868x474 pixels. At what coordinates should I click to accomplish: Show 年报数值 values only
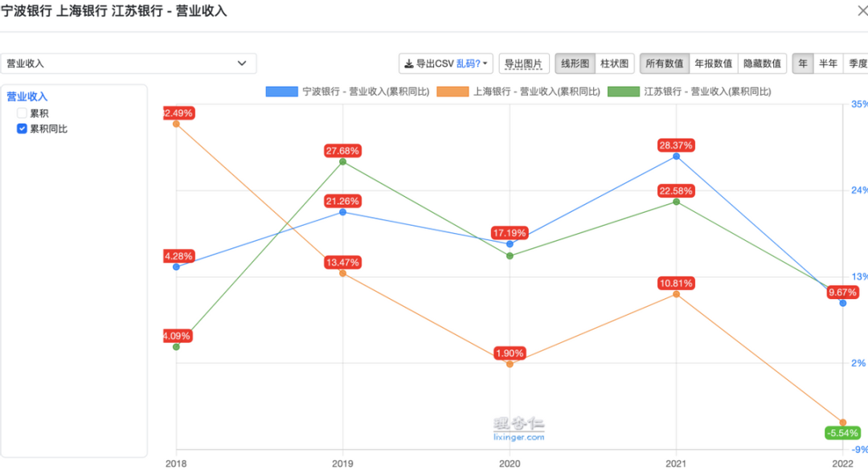[x=713, y=63]
